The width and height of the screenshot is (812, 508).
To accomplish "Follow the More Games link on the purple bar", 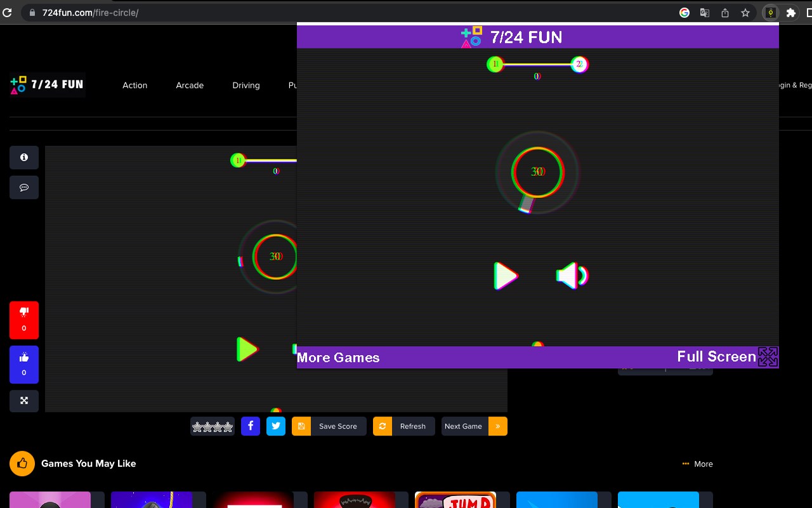I will pyautogui.click(x=338, y=358).
